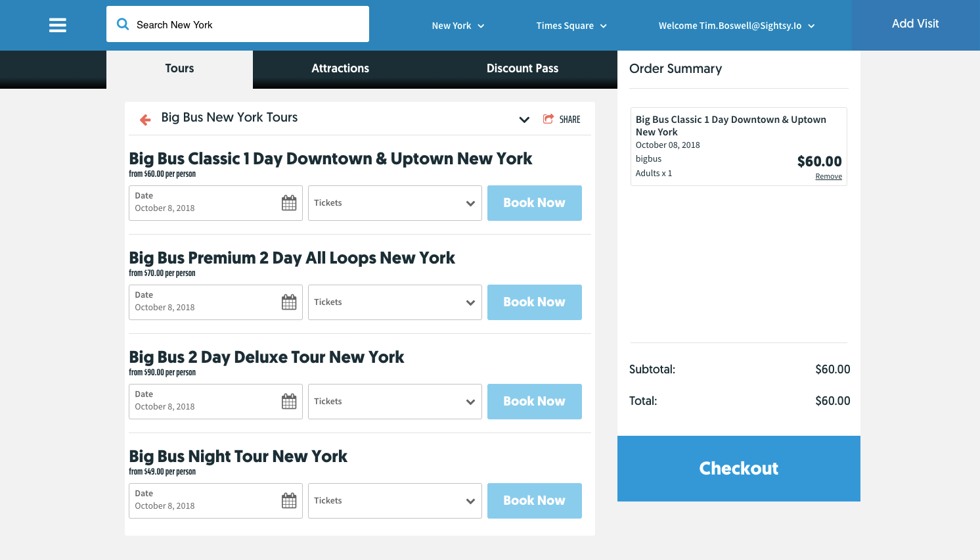The width and height of the screenshot is (980, 560).
Task: Expand Big Bus New York Tours chevron
Action: point(524,120)
